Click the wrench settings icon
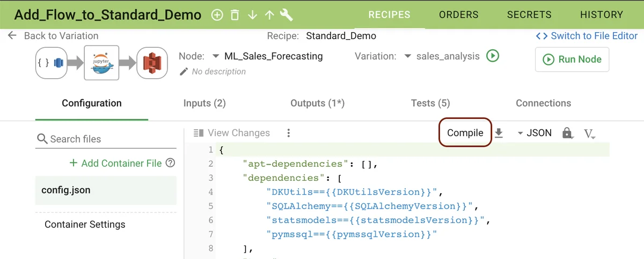The image size is (644, 259). pyautogui.click(x=287, y=15)
